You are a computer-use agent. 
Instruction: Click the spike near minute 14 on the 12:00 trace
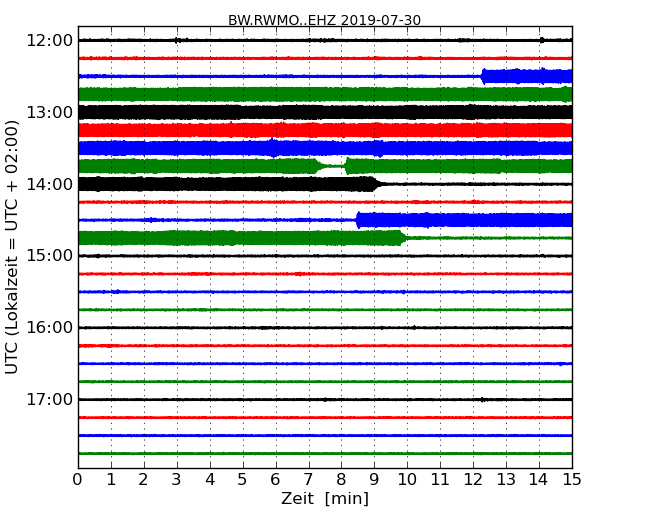tap(542, 40)
